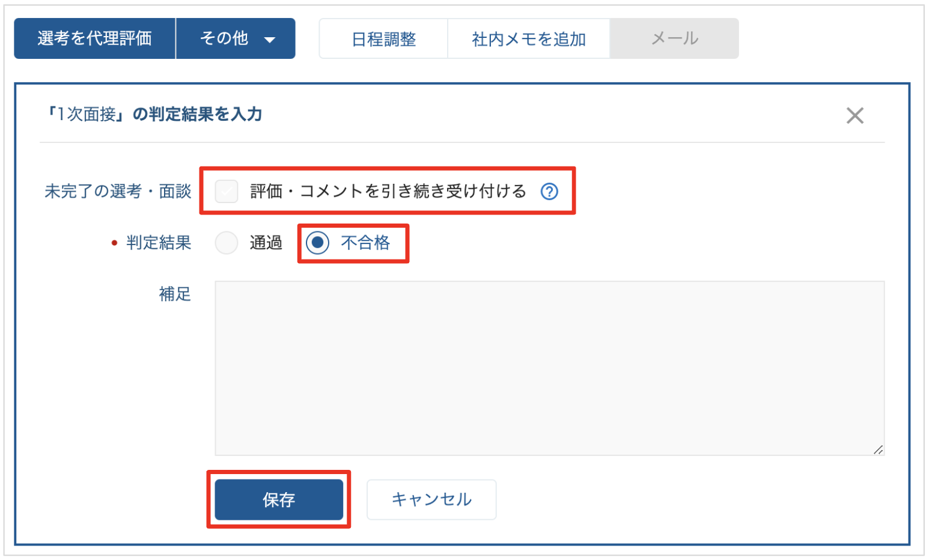Click the 不合格 label text
This screenshot has width=929, height=560.
[x=365, y=243]
